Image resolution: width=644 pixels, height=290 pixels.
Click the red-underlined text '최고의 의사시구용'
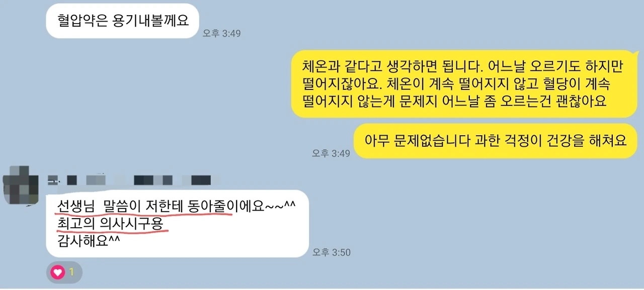(111, 223)
